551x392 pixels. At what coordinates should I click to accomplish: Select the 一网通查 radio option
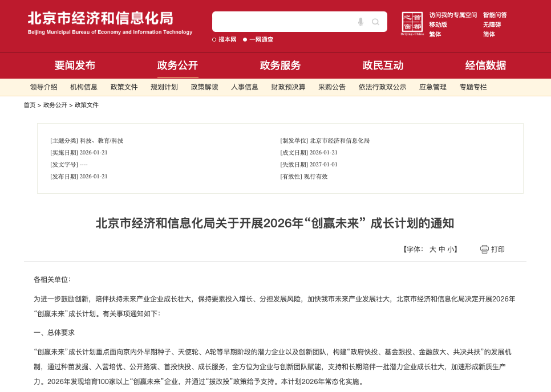click(x=245, y=39)
